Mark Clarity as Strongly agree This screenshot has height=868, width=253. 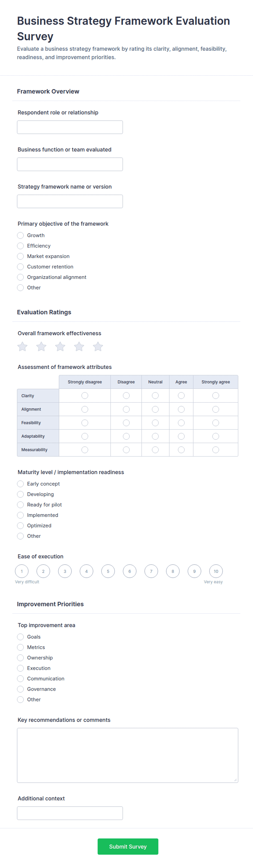point(215,396)
